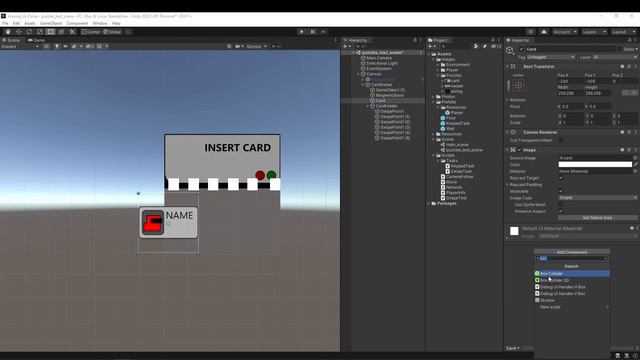Open the Account dropdown

564,32
